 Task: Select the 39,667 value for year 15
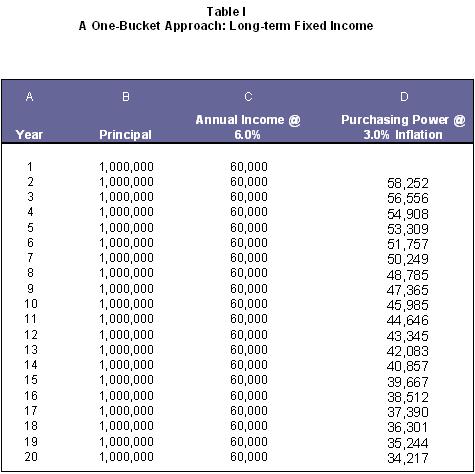coord(407,382)
